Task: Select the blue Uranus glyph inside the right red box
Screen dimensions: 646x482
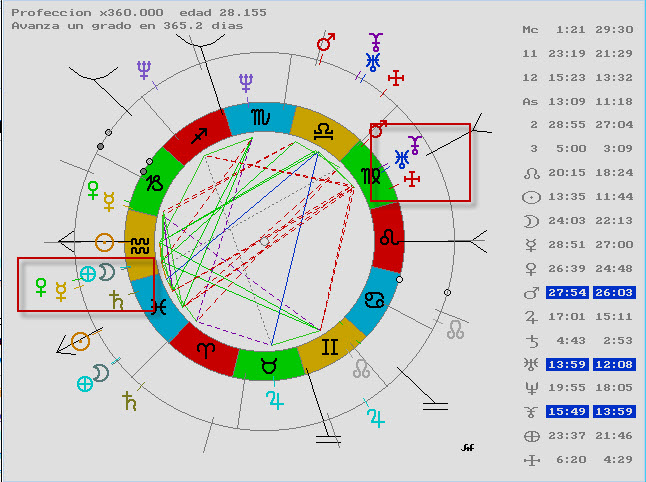Action: pos(402,159)
